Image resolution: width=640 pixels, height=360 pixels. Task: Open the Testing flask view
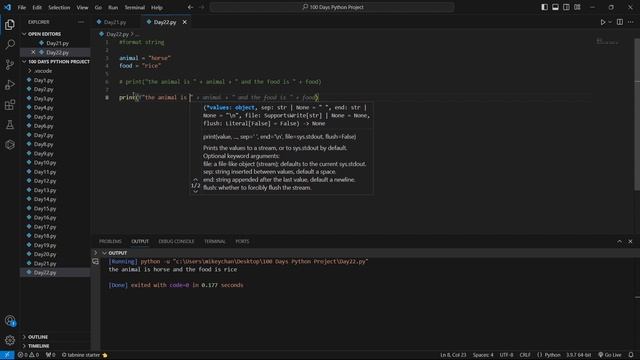(x=10, y=124)
